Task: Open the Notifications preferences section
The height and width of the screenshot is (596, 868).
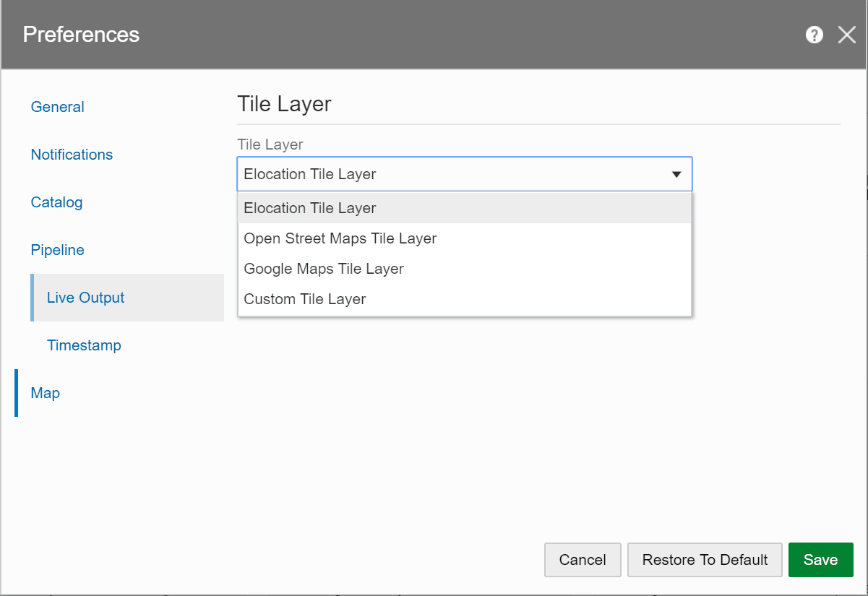Action: click(x=72, y=155)
